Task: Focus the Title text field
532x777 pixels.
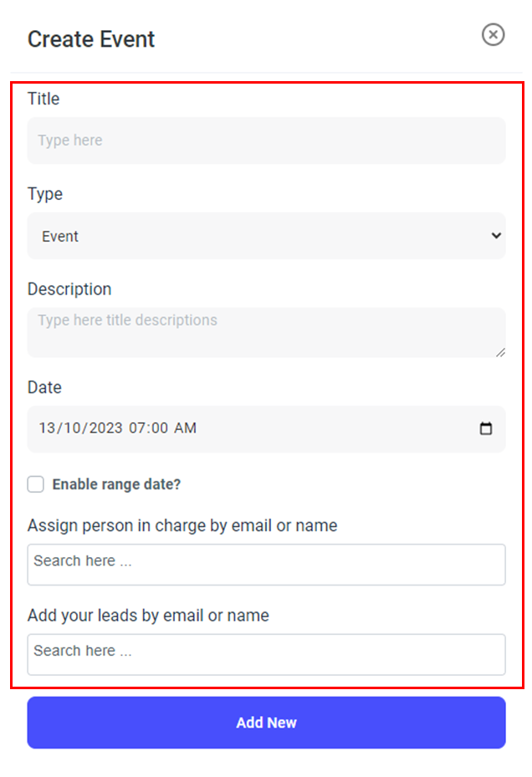Action: pos(266,141)
